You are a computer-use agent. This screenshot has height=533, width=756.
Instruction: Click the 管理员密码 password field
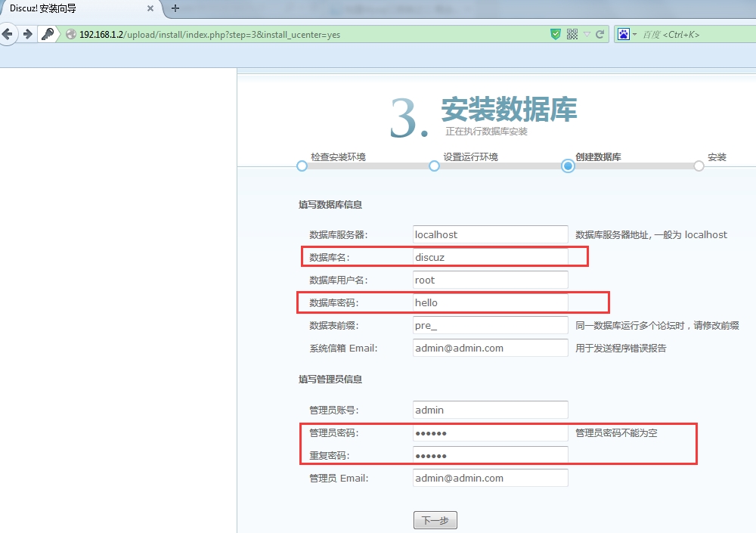click(491, 432)
